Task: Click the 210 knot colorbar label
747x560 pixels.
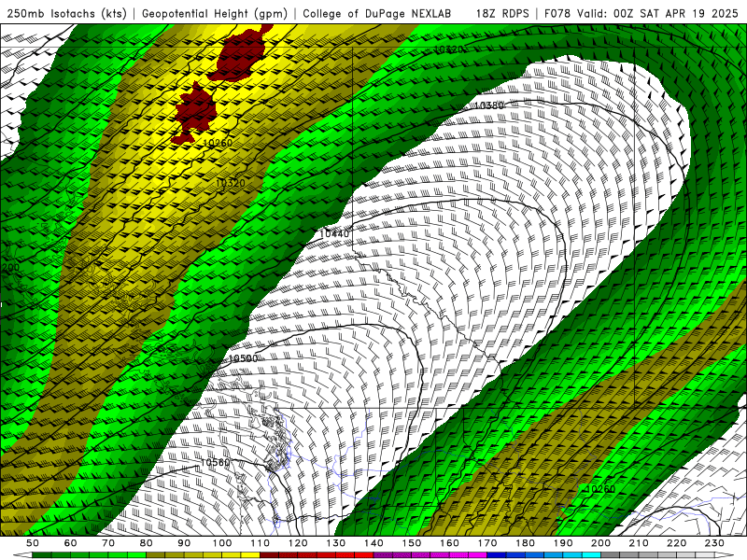Action: (639, 543)
